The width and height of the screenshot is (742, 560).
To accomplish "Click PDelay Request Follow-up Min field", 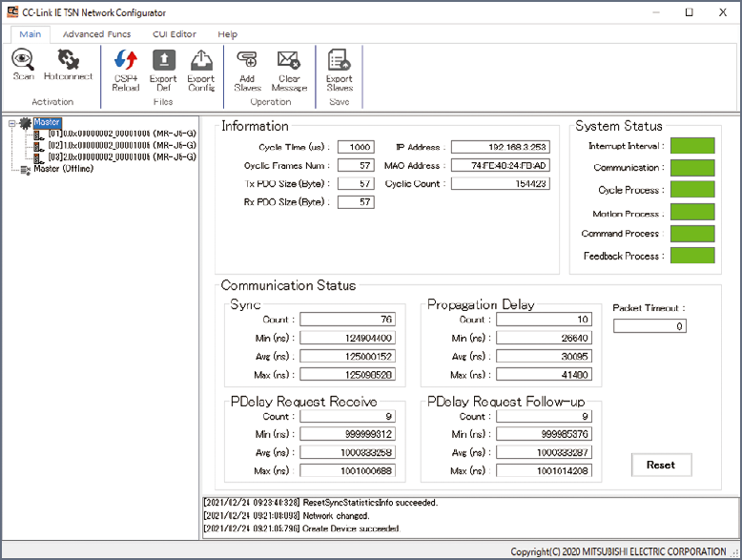I will (544, 434).
